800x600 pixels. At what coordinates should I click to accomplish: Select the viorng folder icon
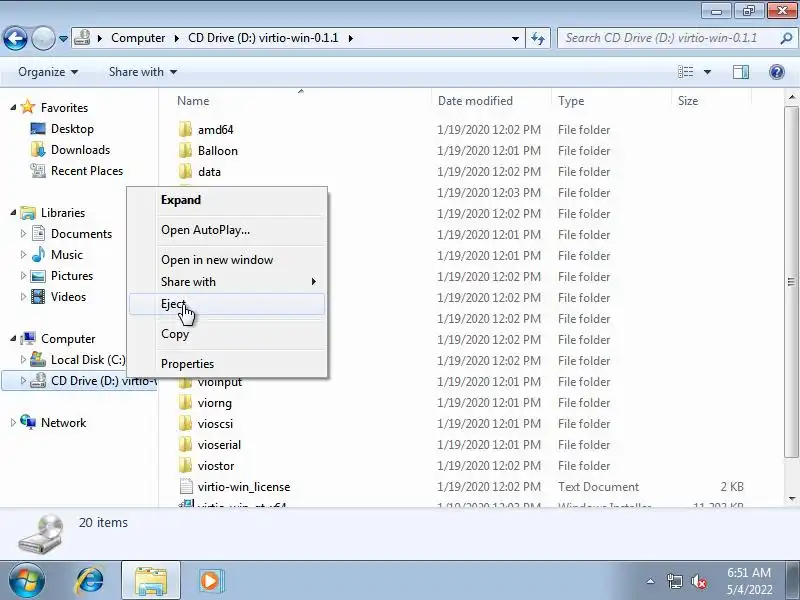[185, 403]
